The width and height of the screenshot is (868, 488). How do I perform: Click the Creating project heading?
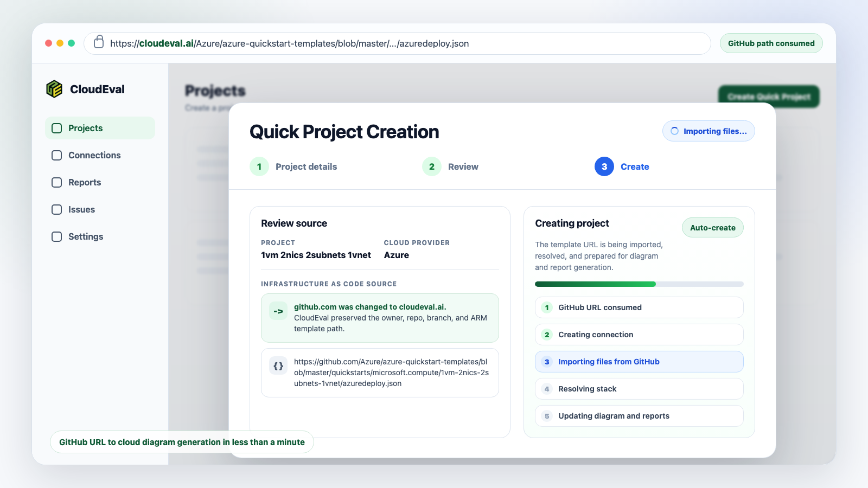coord(572,223)
